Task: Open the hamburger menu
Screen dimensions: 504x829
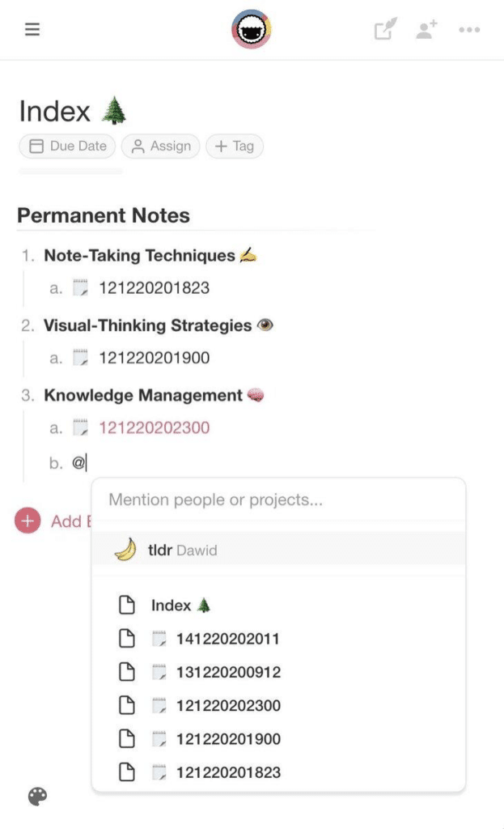Action: click(x=32, y=29)
